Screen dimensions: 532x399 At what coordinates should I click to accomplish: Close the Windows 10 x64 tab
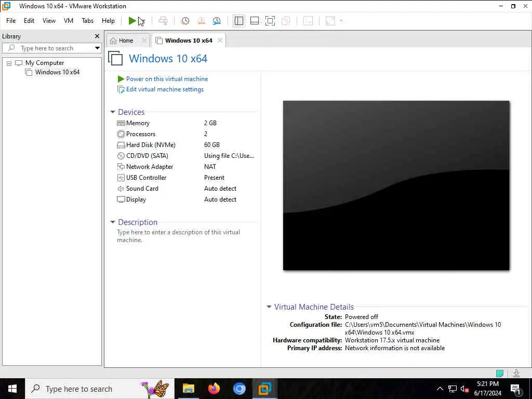click(x=220, y=41)
